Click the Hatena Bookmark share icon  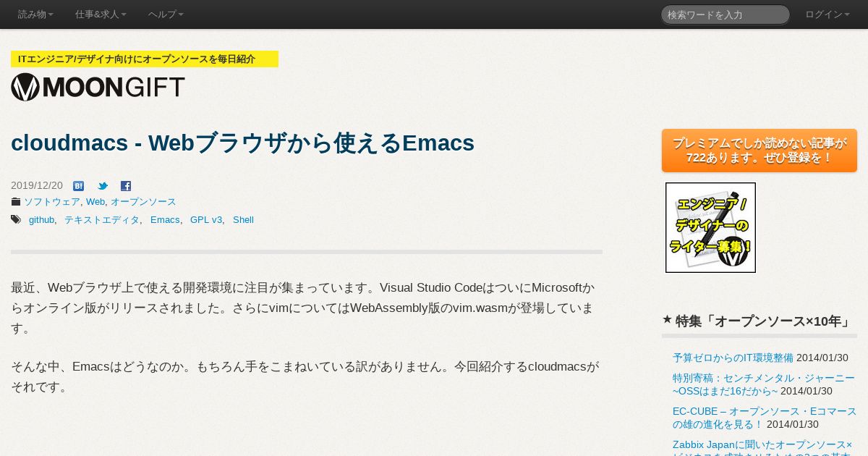point(79,186)
